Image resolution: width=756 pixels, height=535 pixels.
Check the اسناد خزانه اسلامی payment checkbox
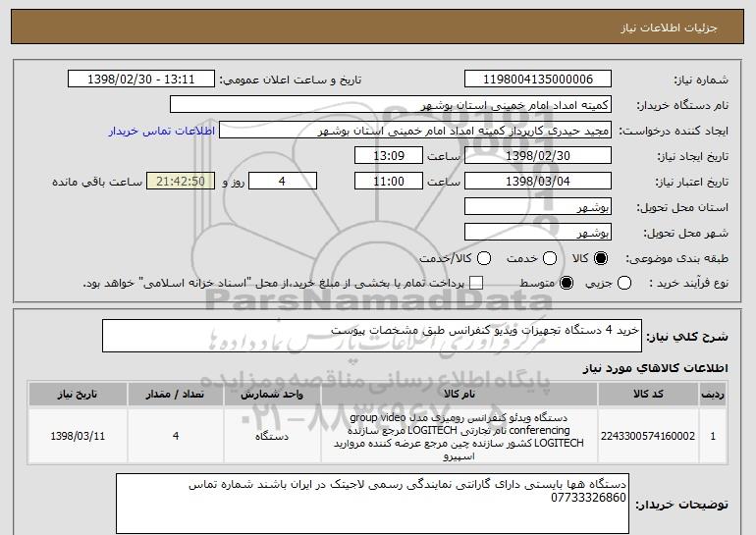coord(476,284)
